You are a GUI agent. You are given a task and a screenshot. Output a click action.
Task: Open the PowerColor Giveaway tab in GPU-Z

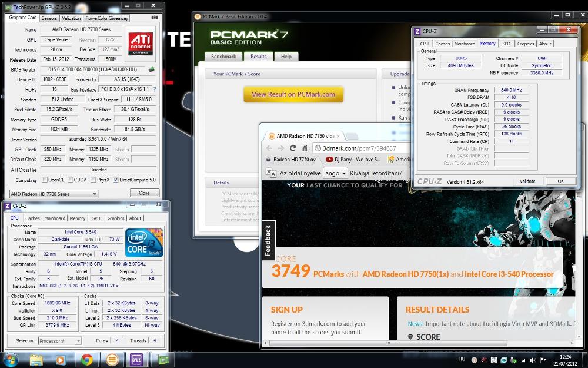coord(106,18)
